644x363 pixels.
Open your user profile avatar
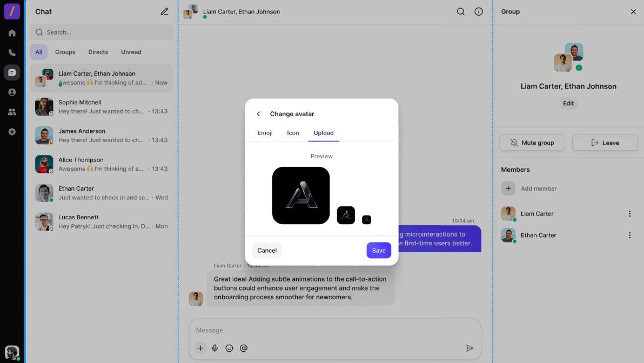[x=12, y=352]
